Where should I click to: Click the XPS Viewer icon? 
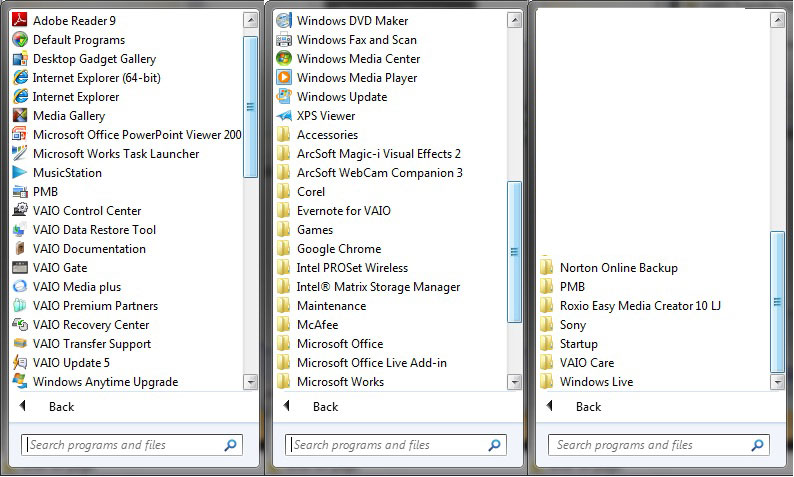coord(284,115)
